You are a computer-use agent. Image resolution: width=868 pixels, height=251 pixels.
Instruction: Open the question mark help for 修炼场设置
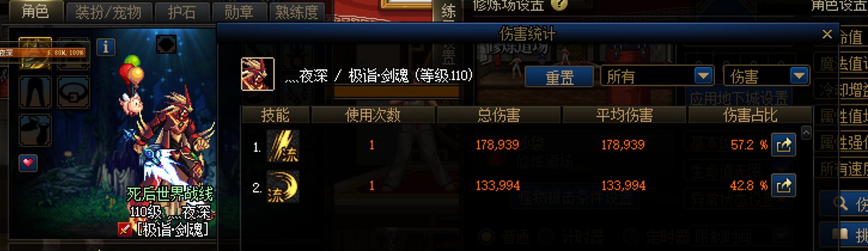559,5
